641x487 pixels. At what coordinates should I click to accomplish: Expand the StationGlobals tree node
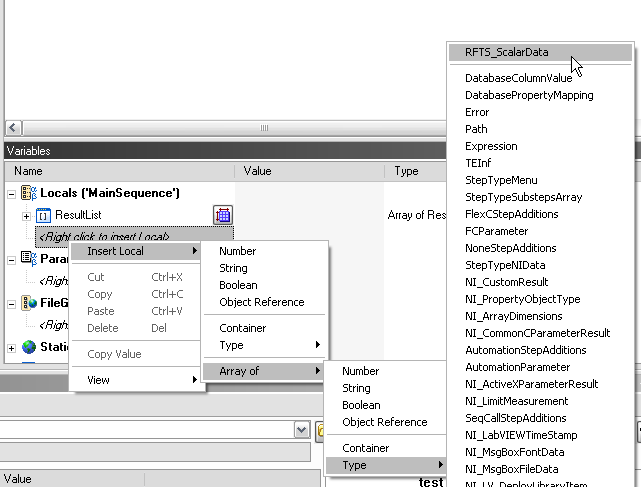(x=11, y=348)
